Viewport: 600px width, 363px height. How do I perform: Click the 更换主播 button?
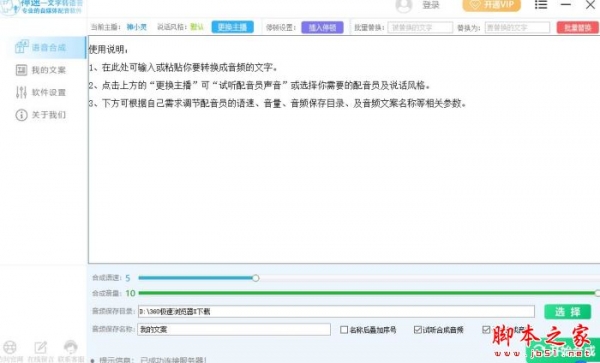[x=232, y=27]
